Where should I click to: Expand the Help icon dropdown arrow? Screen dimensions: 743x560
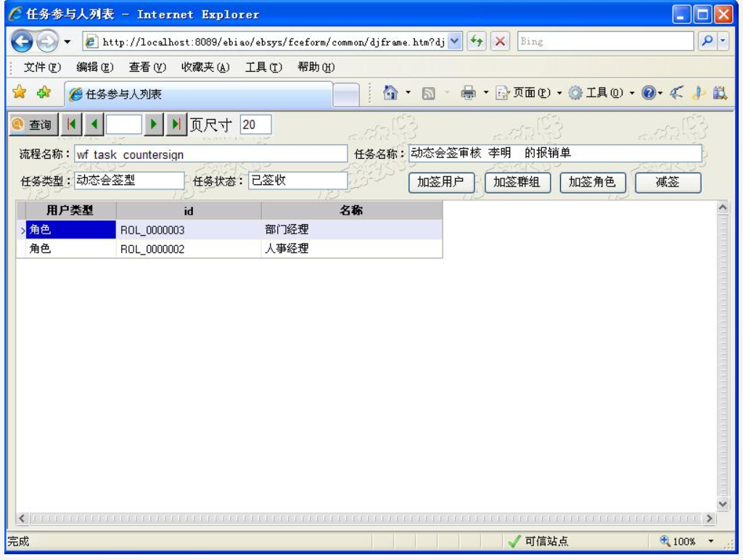[660, 93]
